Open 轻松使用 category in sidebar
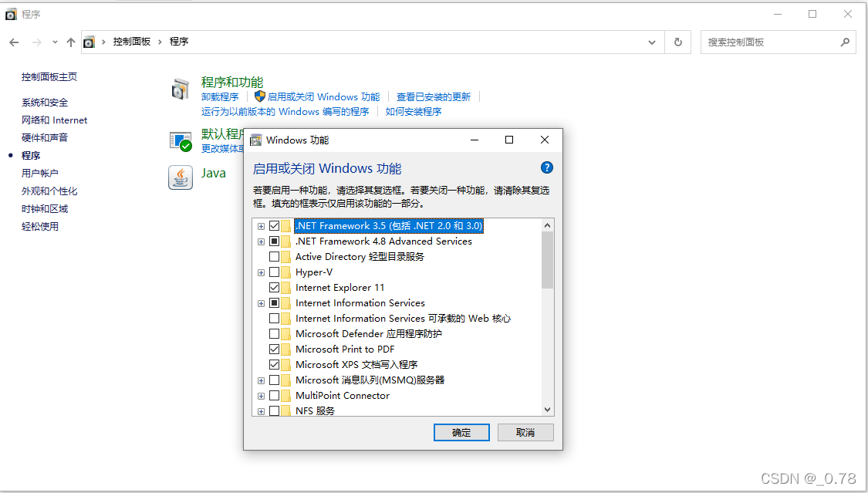The width and height of the screenshot is (868, 493). pos(40,226)
